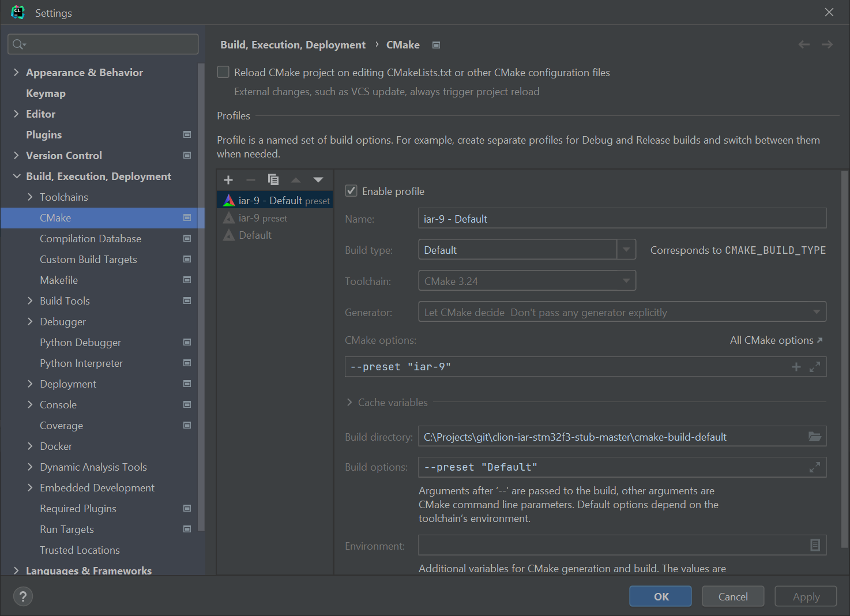Toggle the Enable profile checkbox

351,190
